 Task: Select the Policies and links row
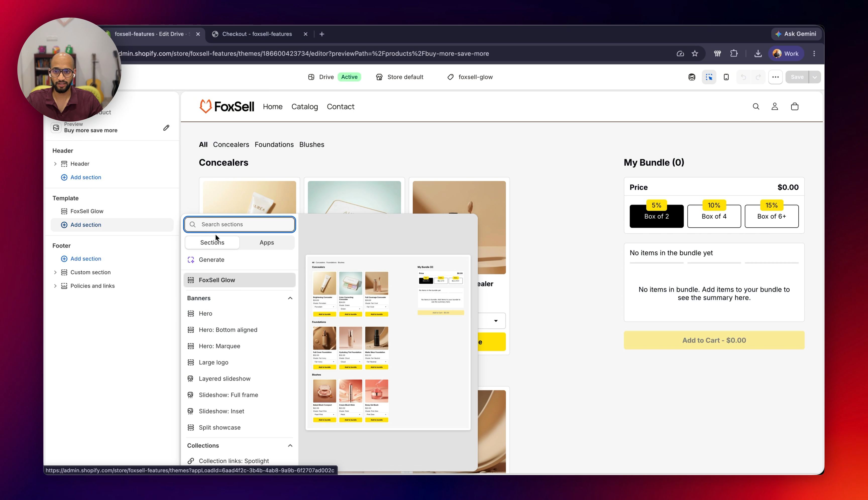pos(112,286)
